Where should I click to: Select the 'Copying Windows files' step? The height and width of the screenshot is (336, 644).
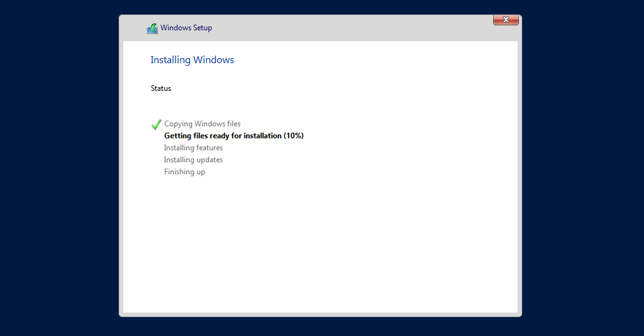click(203, 124)
